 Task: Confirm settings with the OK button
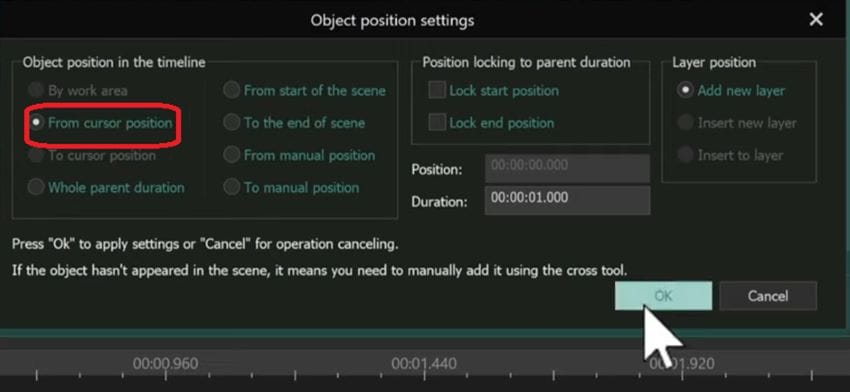(663, 295)
